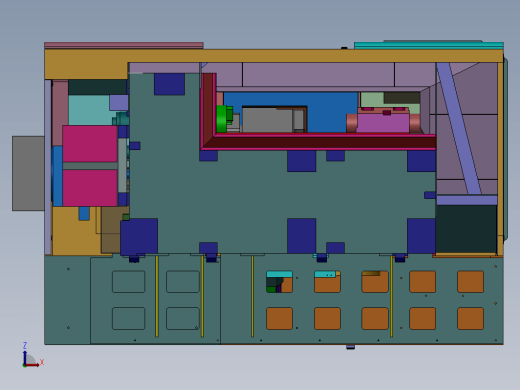The image size is (520, 390).
Task: Select the long golden top beam
Action: pos(274,56)
